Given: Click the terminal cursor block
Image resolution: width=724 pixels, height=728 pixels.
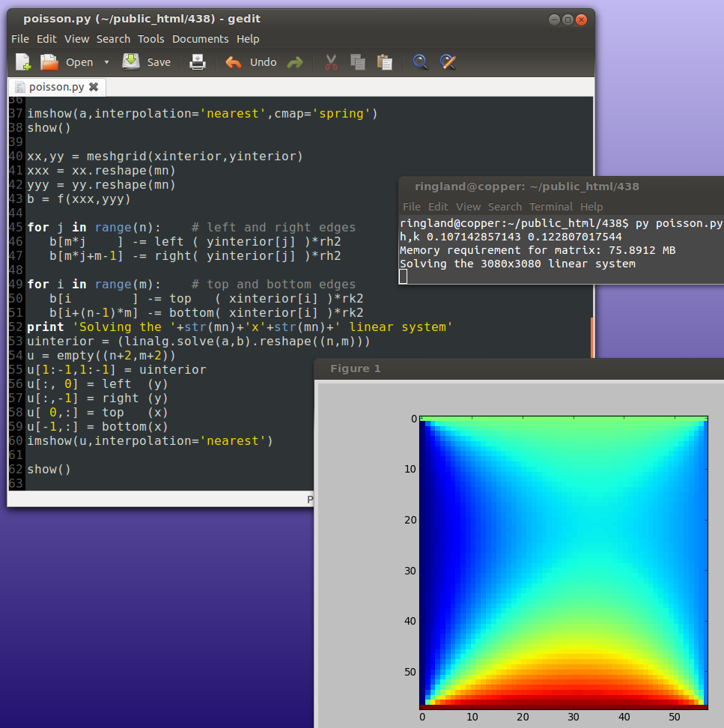Looking at the screenshot, I should 403,276.
